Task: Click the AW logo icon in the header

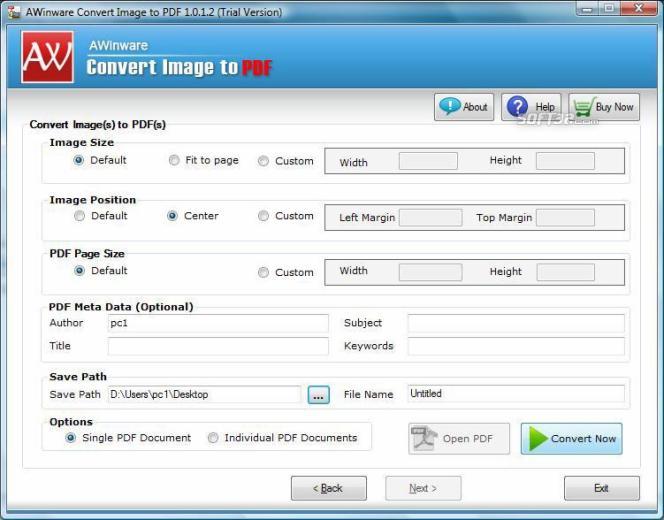Action: pos(47,57)
